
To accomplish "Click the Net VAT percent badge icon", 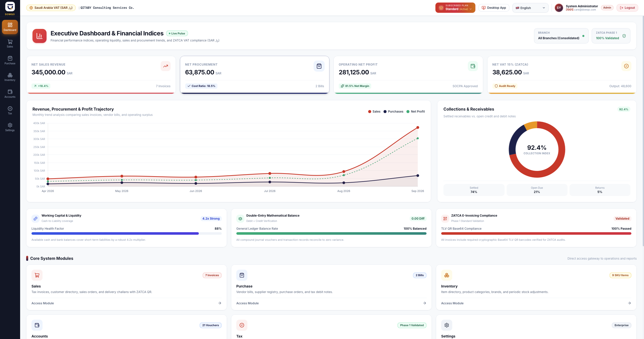I will pos(626,66).
